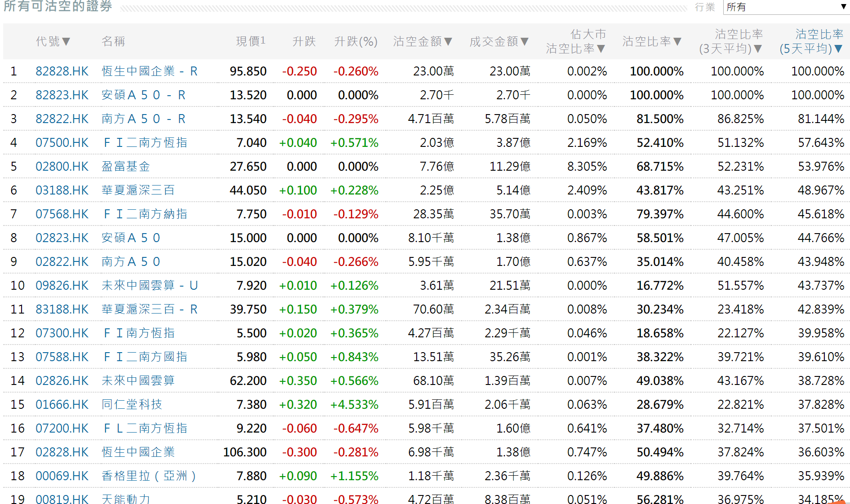Open the 行業 dropdown showing 所有
The height and width of the screenshot is (504, 850).
[786, 7]
